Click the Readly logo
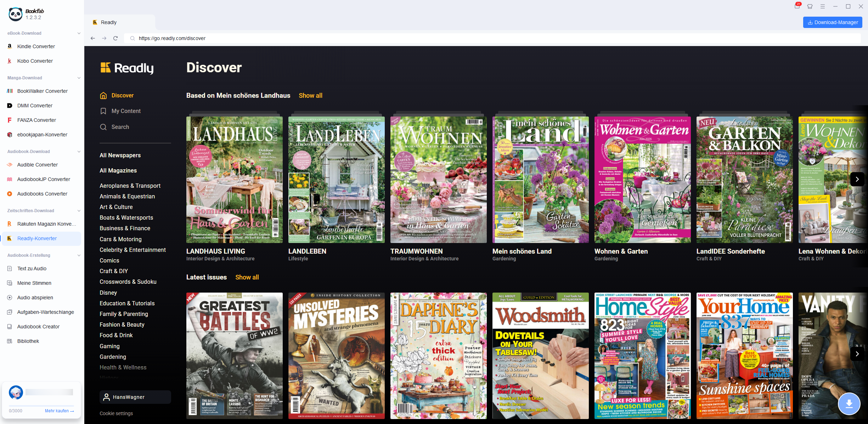This screenshot has height=424, width=868. pyautogui.click(x=127, y=68)
